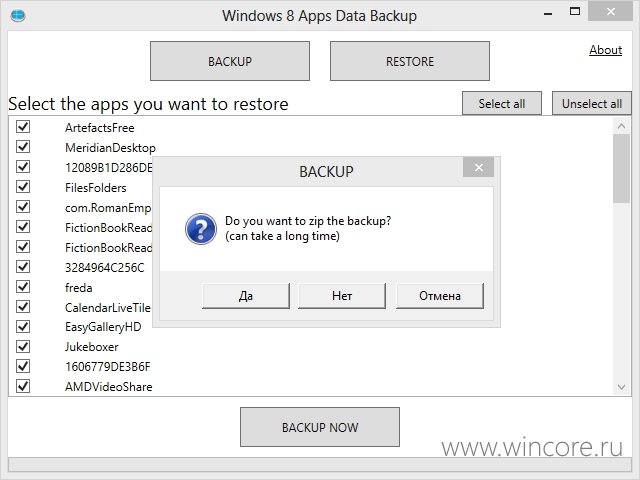Screen dimensions: 640x480
Task: Decline zipping with the Нет button
Action: click(342, 296)
